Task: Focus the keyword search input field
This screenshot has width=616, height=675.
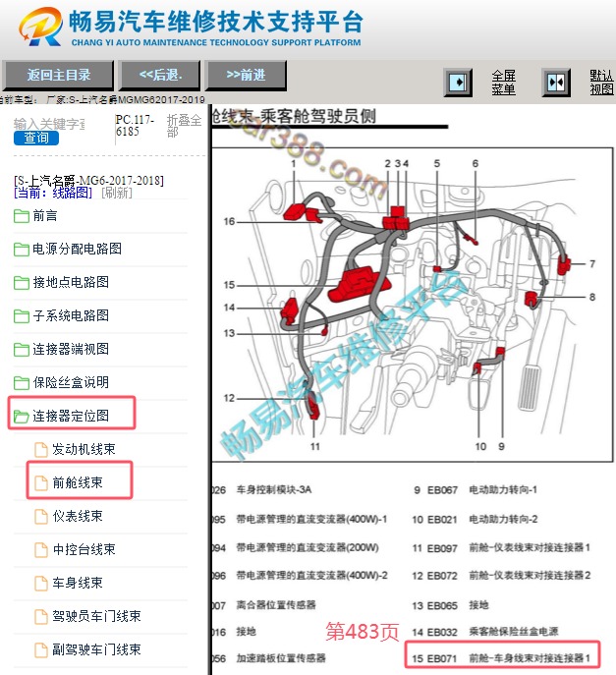Action: coord(49,124)
